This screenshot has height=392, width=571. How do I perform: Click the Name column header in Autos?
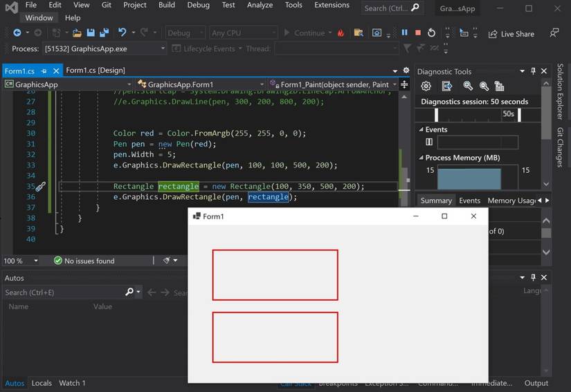[19, 306]
